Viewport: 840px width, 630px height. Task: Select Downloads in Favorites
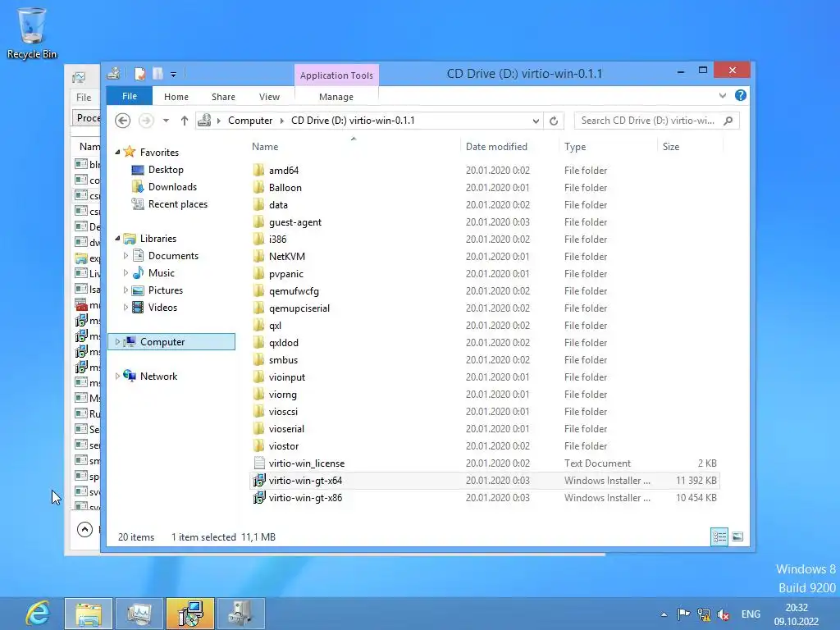point(172,186)
